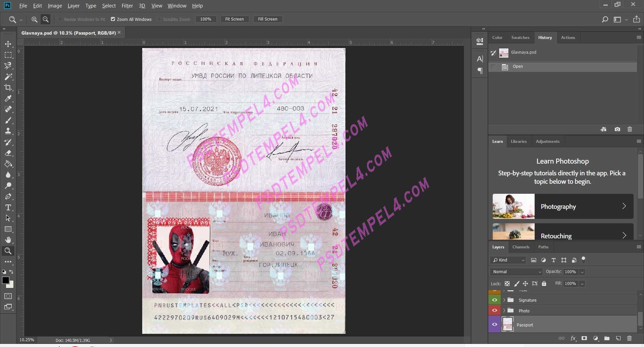Select the Magic Wand tool
644x347 pixels.
8,76
